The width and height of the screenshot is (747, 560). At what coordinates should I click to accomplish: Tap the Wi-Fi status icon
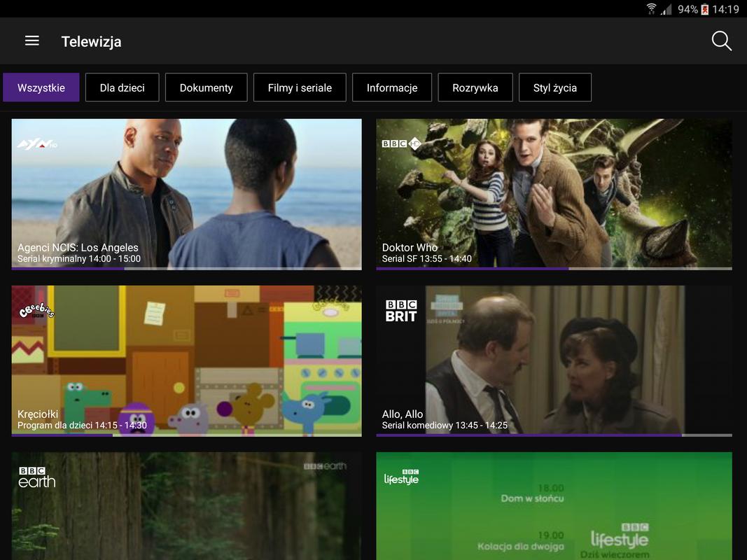(651, 8)
